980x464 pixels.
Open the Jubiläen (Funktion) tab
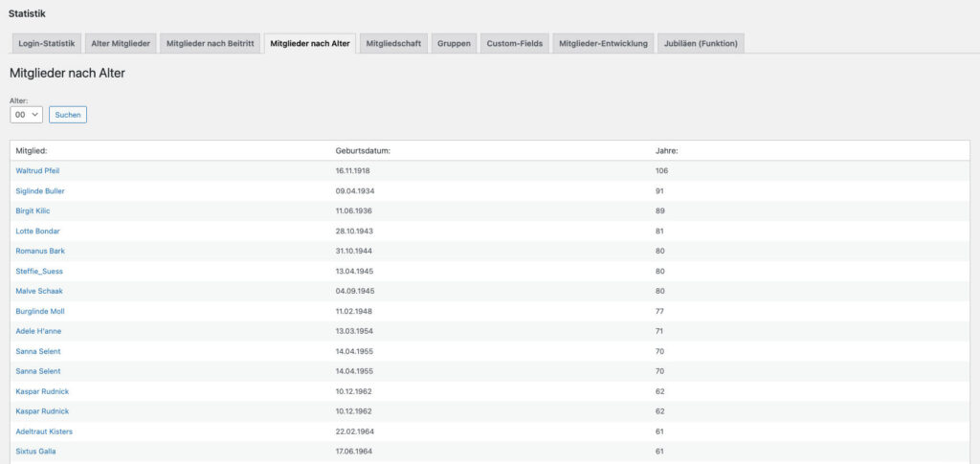pos(701,43)
